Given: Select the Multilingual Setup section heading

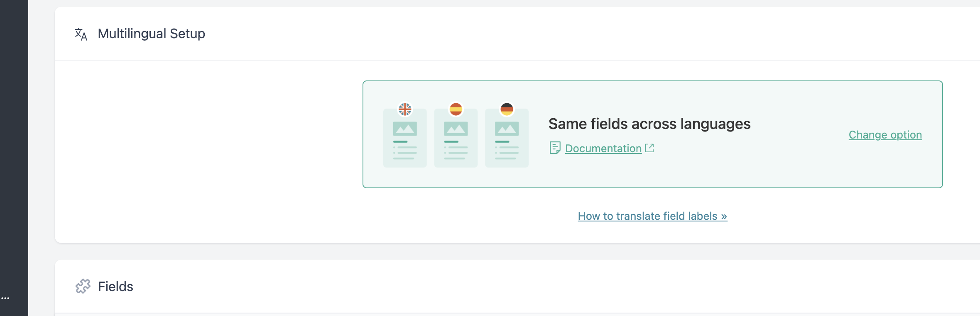Looking at the screenshot, I should click(x=151, y=34).
